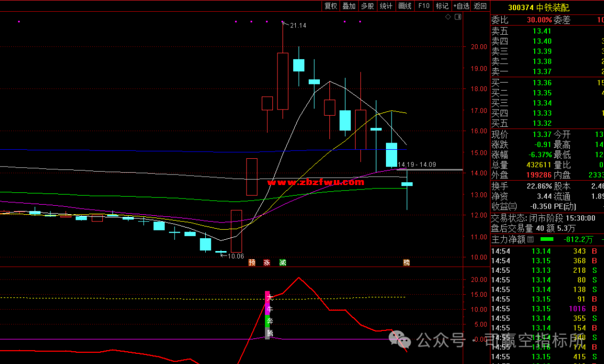Click the 15.00 indicator axis label

click(x=479, y=294)
